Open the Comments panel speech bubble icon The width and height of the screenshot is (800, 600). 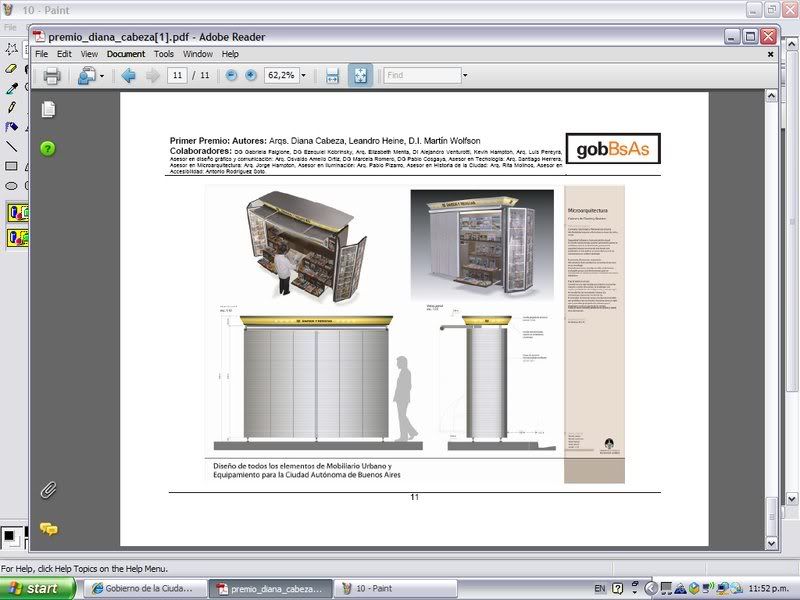tap(48, 529)
